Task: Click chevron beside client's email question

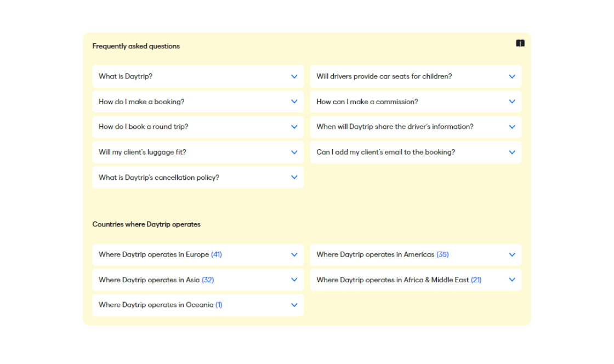Action: (512, 152)
